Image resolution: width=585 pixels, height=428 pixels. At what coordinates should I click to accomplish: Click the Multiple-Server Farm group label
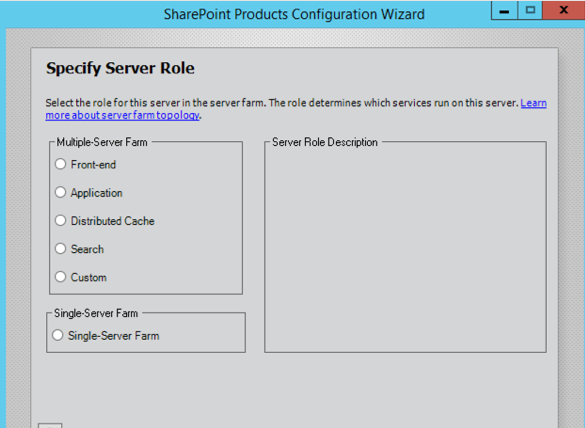pos(102,142)
